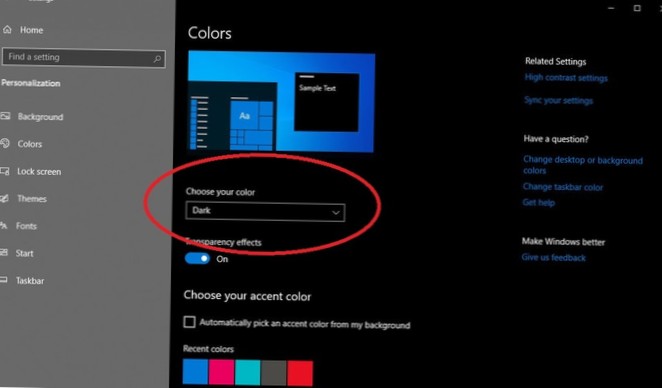The image size is (662, 388).
Task: Select the red recent color swatch
Action: pyautogui.click(x=300, y=374)
